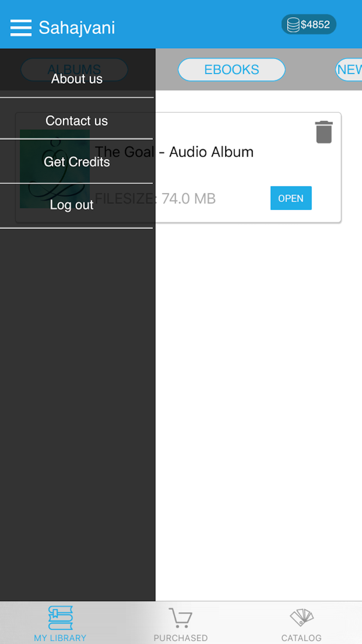This screenshot has width=362, height=644.
Task: Tap the CATALOG label
Action: 302,638
